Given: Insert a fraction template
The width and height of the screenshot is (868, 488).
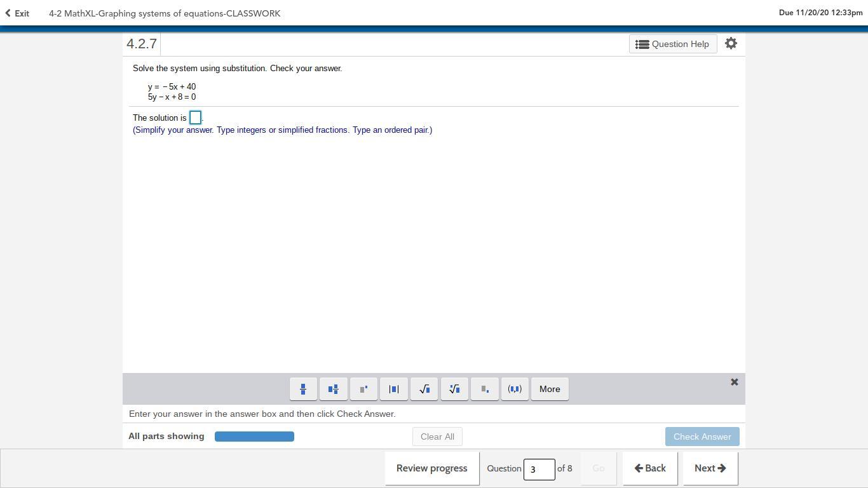Looking at the screenshot, I should tap(303, 389).
